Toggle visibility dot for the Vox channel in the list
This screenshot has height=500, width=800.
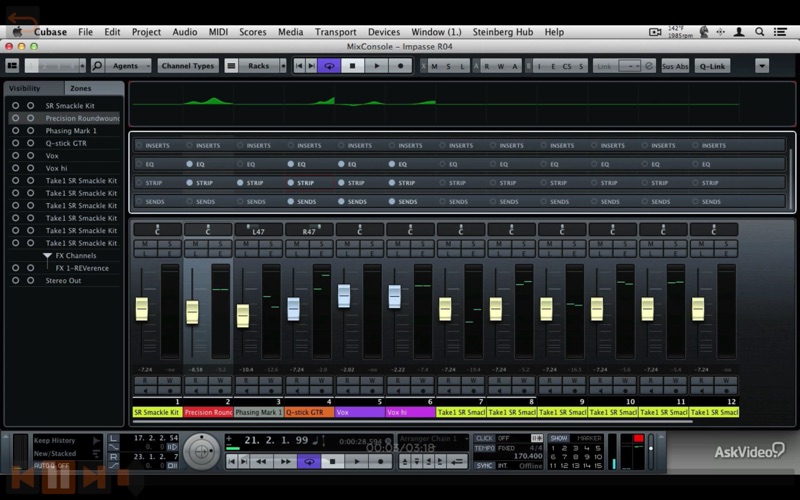point(16,156)
